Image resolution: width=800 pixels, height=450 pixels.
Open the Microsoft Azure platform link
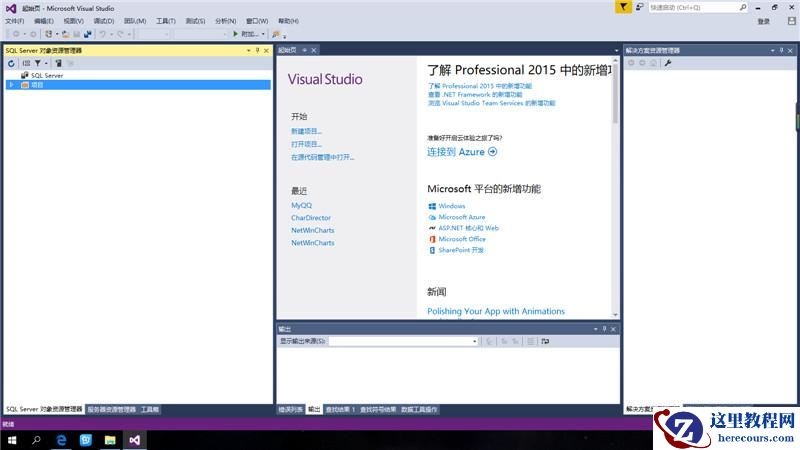coord(462,217)
